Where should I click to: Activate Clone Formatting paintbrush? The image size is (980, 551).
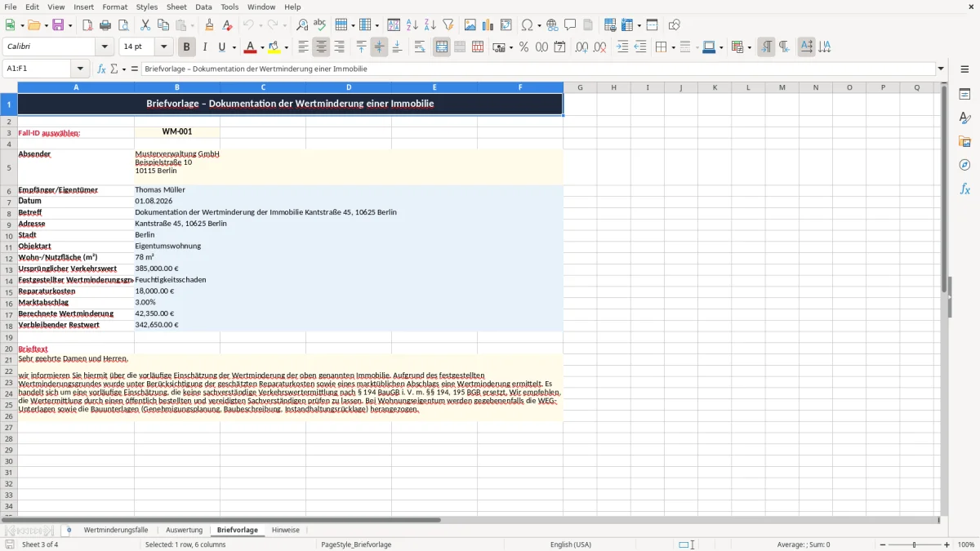210,25
